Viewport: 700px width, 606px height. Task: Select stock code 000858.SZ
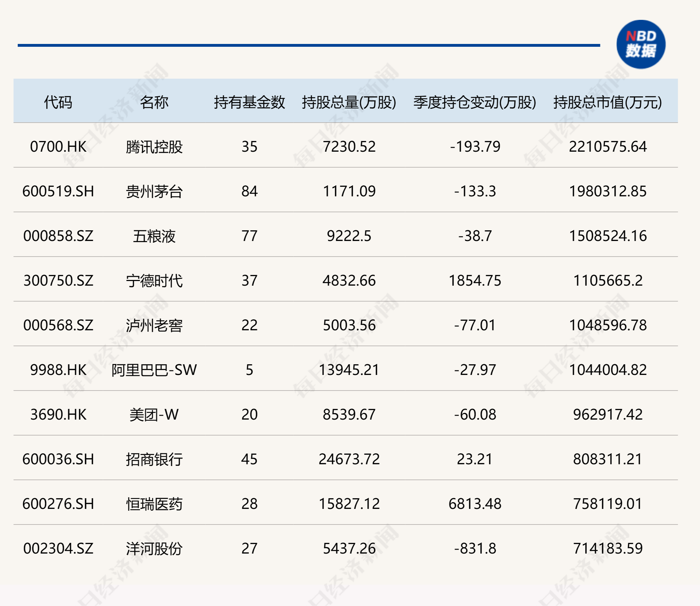[58, 236]
